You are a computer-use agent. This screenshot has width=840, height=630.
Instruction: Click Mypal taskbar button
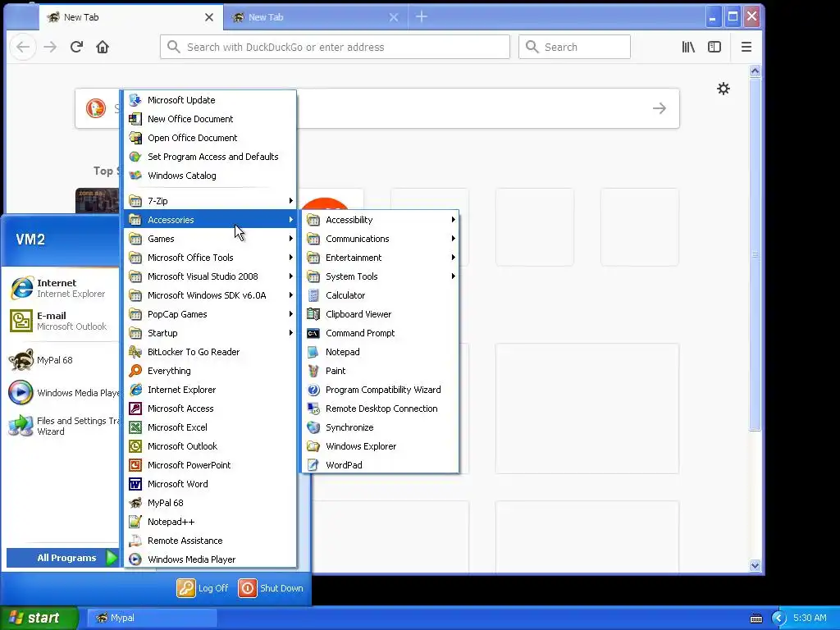coord(152,618)
